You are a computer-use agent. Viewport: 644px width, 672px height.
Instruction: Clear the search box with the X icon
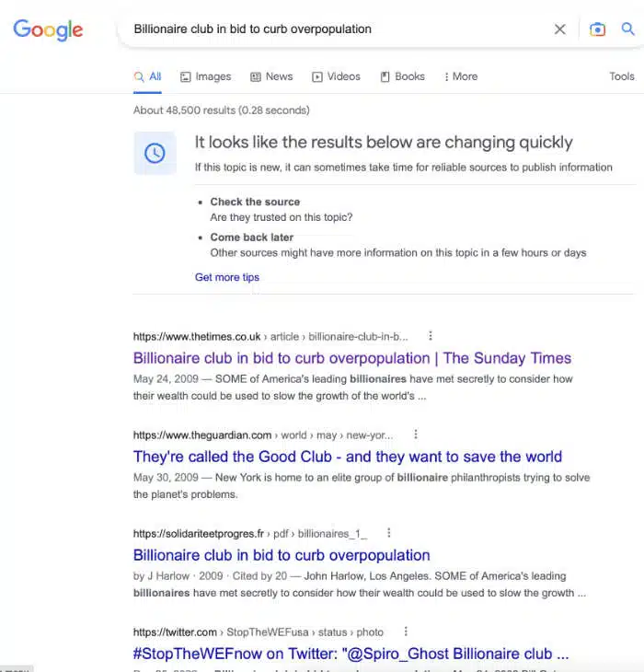pyautogui.click(x=559, y=29)
